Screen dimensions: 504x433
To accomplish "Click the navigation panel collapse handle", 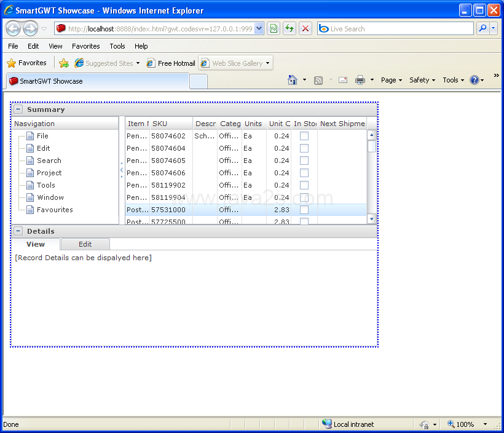I will click(122, 170).
